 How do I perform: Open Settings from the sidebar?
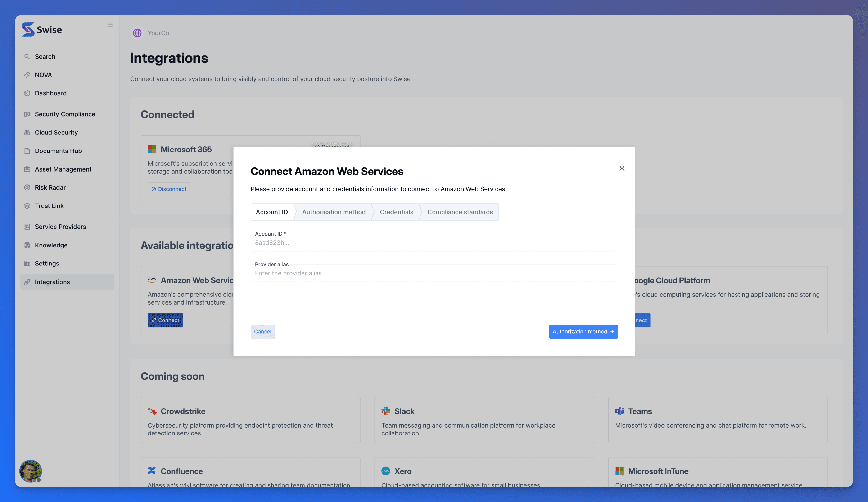tap(67, 263)
